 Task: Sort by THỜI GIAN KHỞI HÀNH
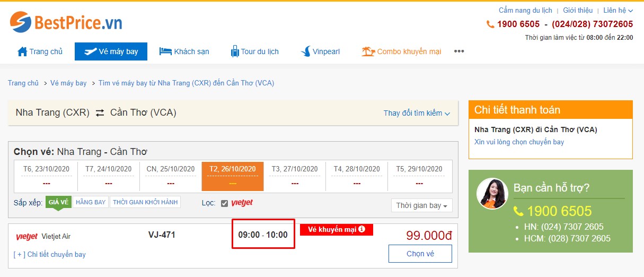(x=145, y=202)
